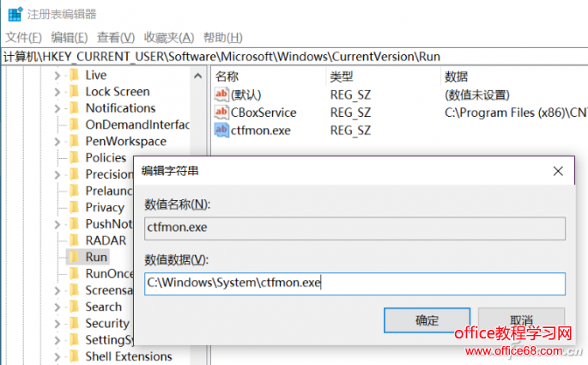This screenshot has height=365, width=588.
Task: Close the 编辑字符串 dialog
Action: 559,171
